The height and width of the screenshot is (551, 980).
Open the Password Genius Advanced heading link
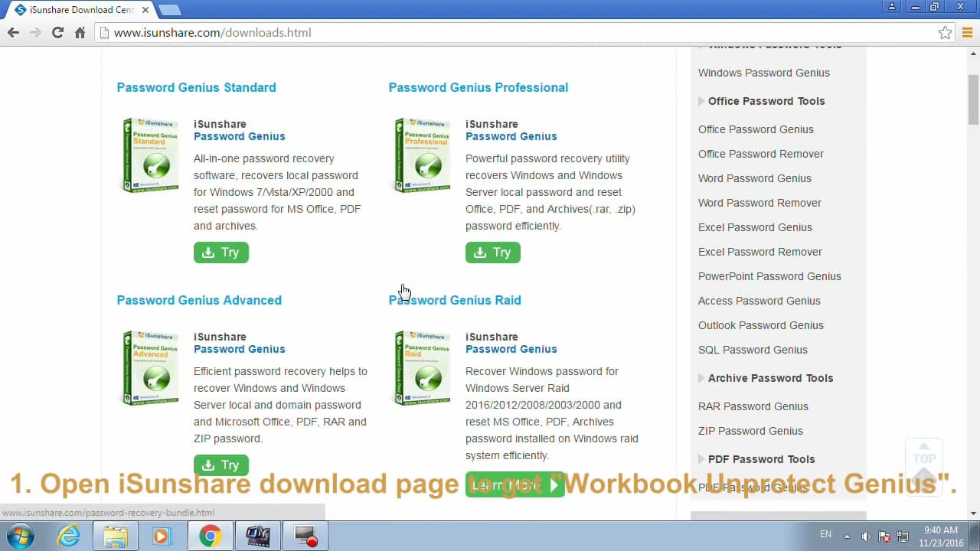point(199,300)
